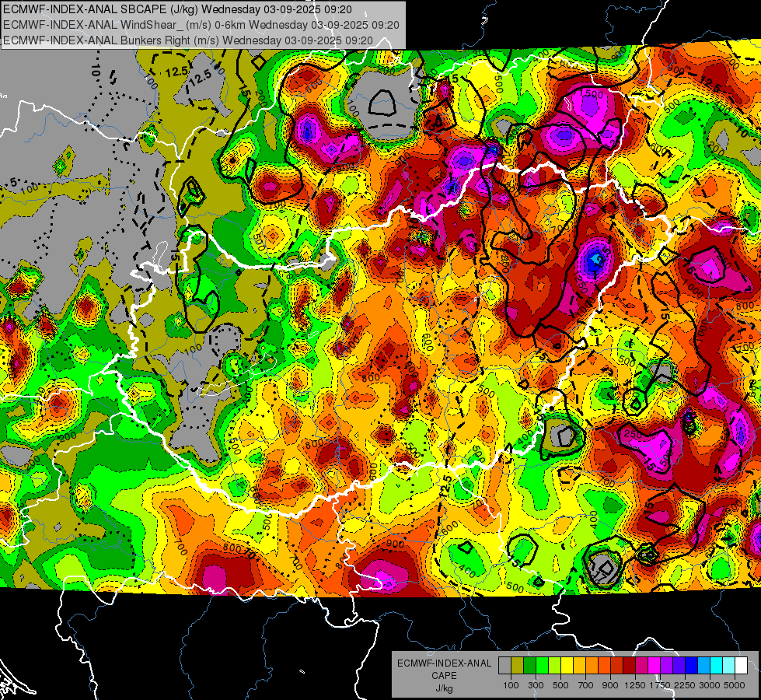Pick the pure blue legend swatch

(692, 666)
